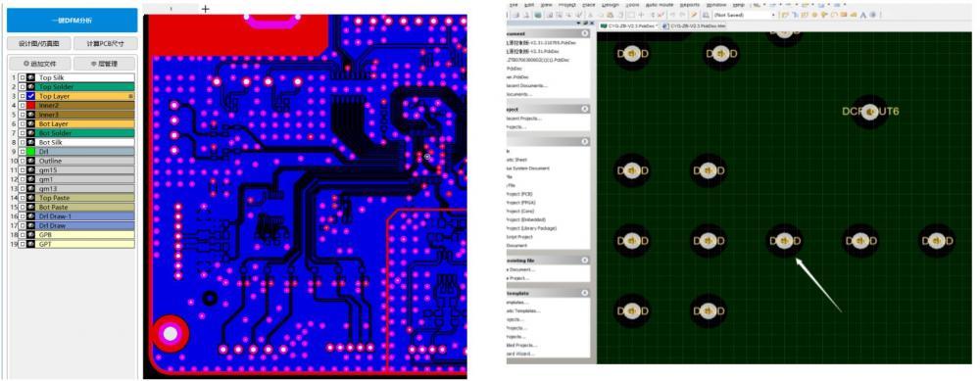Click the DCR OUT6 pad on the PCB
This screenshot has width=980, height=381.
pos(870,112)
